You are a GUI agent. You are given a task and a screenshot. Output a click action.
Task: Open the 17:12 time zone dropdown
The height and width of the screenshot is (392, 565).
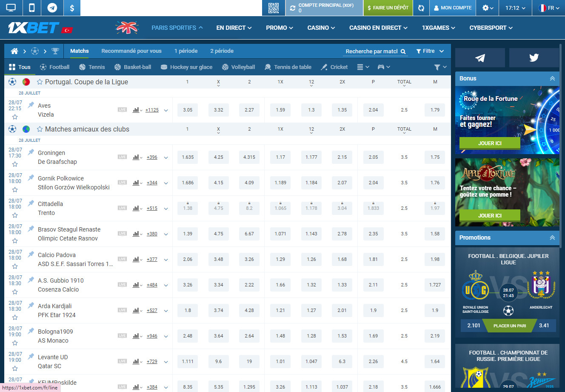click(x=515, y=8)
